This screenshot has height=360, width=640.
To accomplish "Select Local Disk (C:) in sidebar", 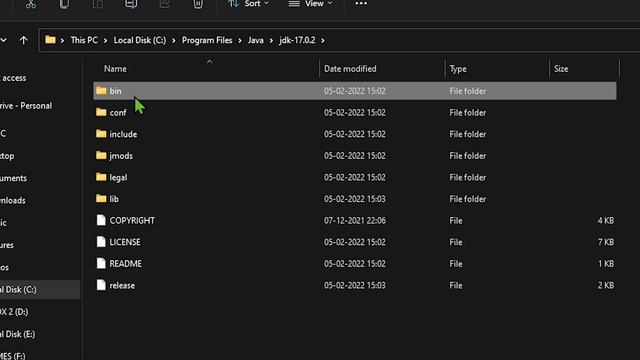I will tap(40, 289).
